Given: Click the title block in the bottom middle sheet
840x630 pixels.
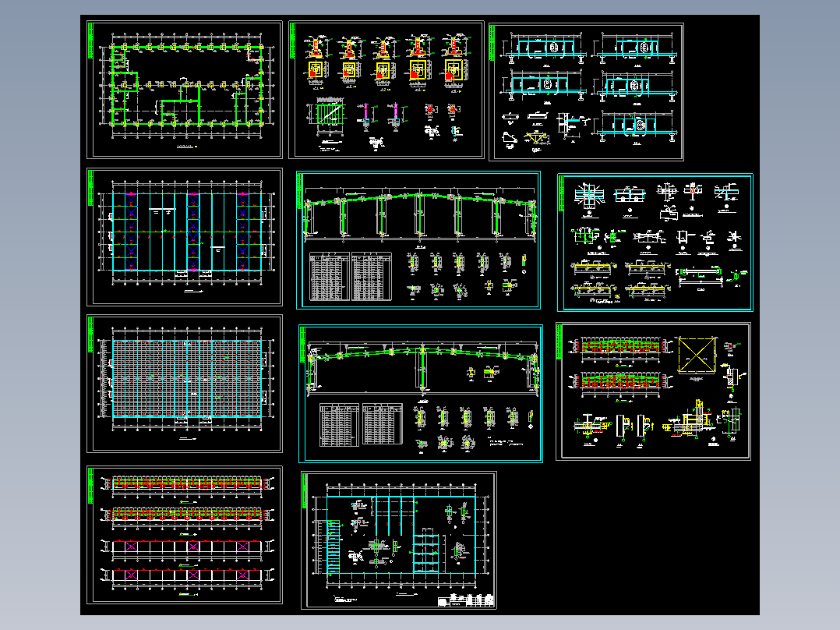Looking at the screenshot, I should (x=465, y=600).
